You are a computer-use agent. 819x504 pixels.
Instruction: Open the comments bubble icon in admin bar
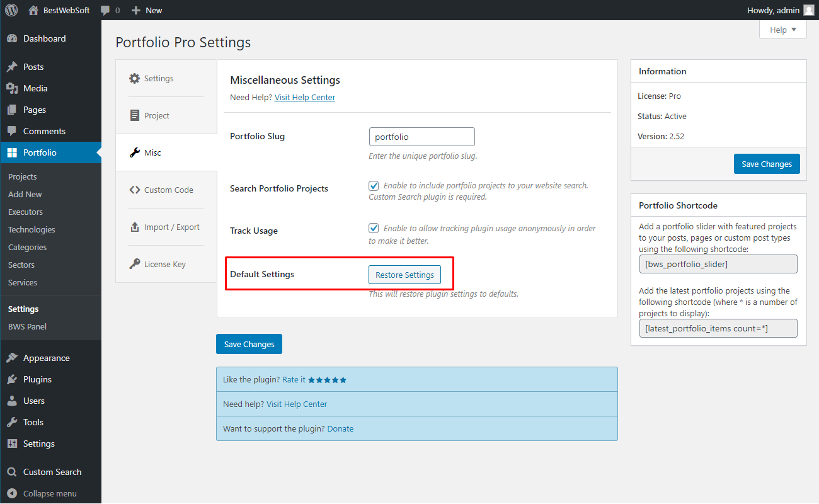click(x=105, y=10)
